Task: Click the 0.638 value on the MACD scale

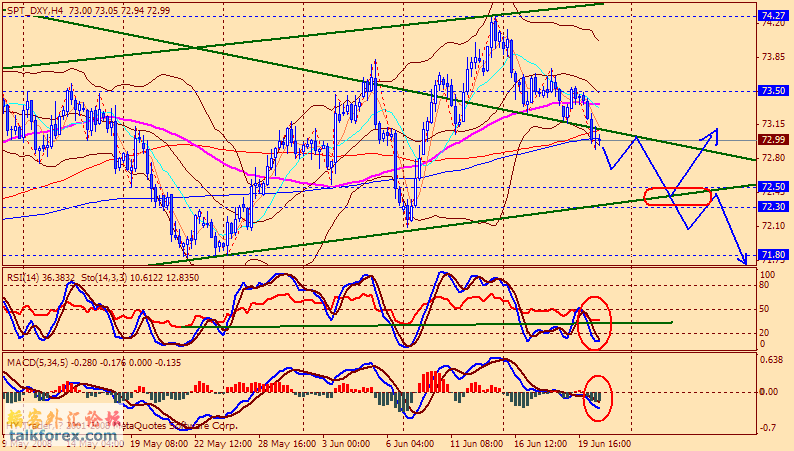Action: (x=772, y=360)
